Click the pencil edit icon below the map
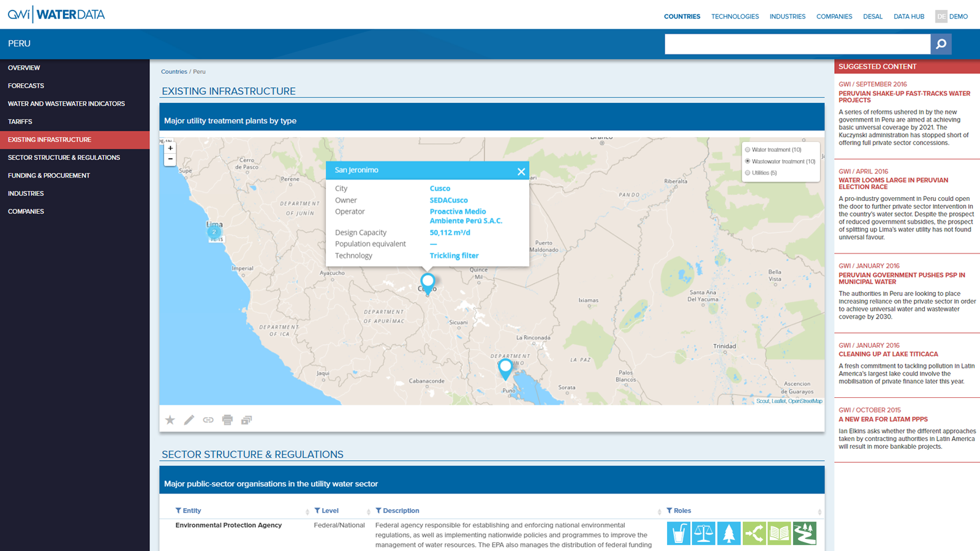The image size is (980, 551). (189, 420)
